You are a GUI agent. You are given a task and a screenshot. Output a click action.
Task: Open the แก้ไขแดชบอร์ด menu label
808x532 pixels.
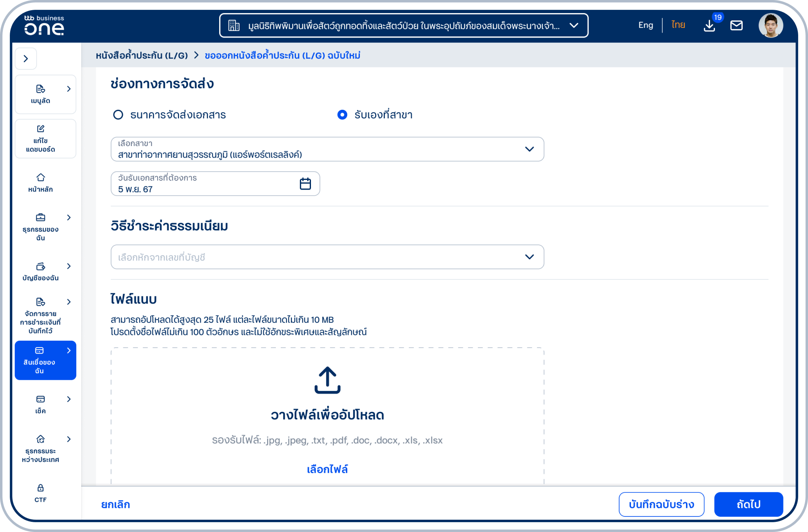pyautogui.click(x=40, y=145)
